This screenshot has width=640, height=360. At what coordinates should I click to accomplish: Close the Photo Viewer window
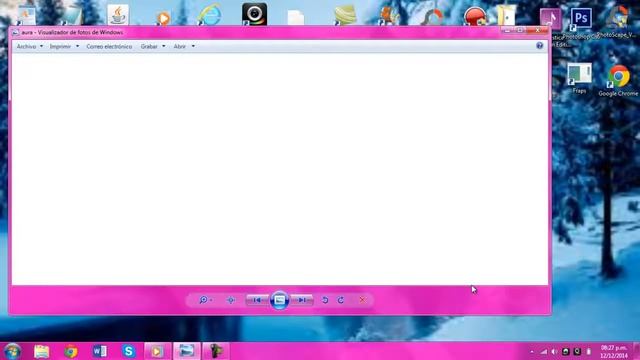[x=538, y=31]
